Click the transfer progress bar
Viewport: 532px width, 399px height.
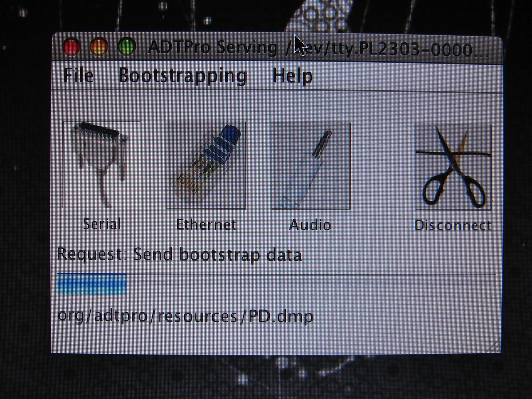pos(276,284)
